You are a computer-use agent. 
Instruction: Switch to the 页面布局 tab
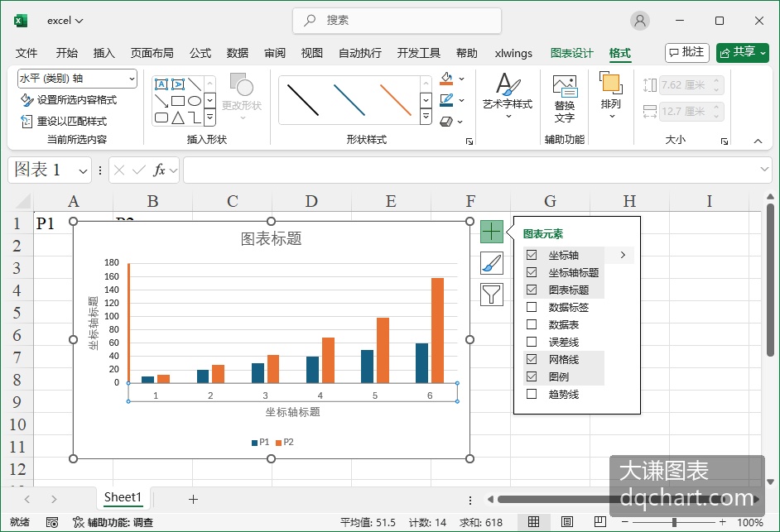coord(152,53)
